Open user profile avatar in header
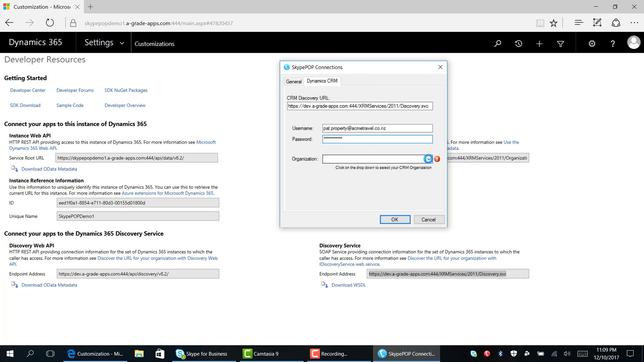644x362 pixels. pyautogui.click(x=634, y=42)
